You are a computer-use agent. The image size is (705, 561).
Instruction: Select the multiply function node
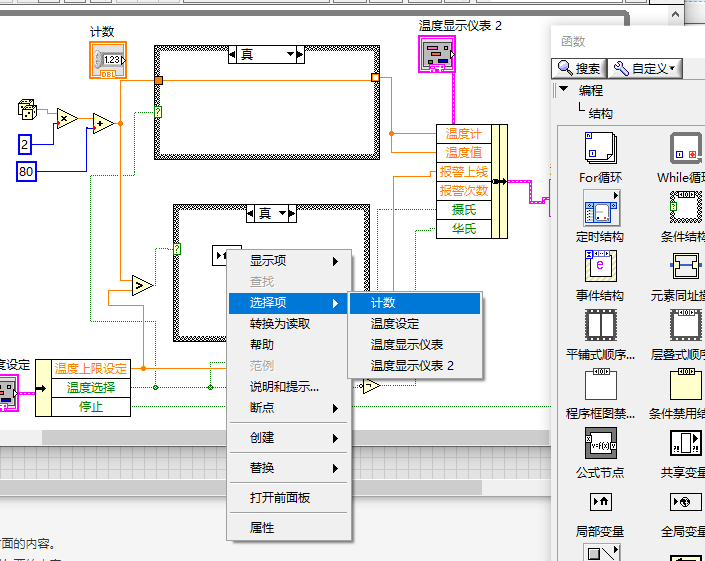coord(67,118)
